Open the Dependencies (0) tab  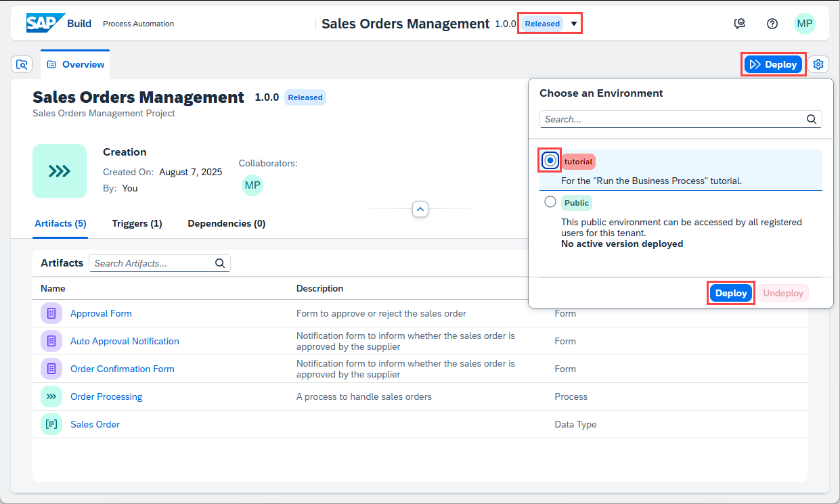pos(227,223)
